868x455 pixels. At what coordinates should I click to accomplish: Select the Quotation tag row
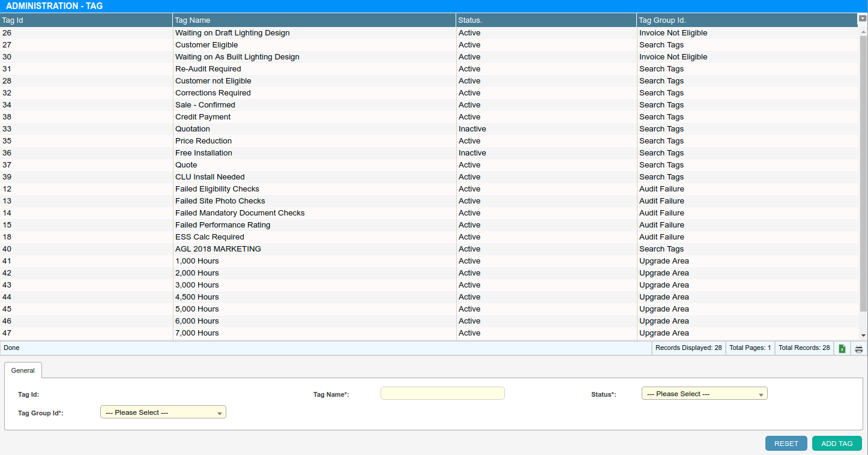tap(193, 129)
